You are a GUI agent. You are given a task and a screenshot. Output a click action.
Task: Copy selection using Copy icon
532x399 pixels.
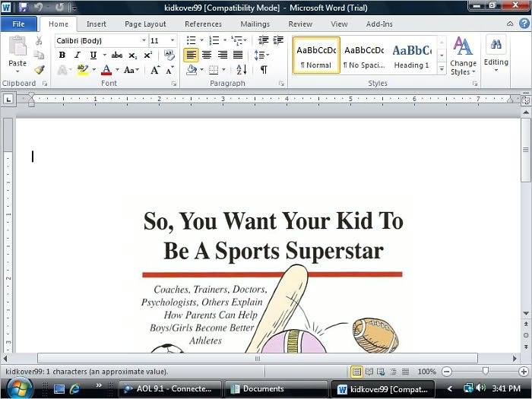[x=39, y=55]
